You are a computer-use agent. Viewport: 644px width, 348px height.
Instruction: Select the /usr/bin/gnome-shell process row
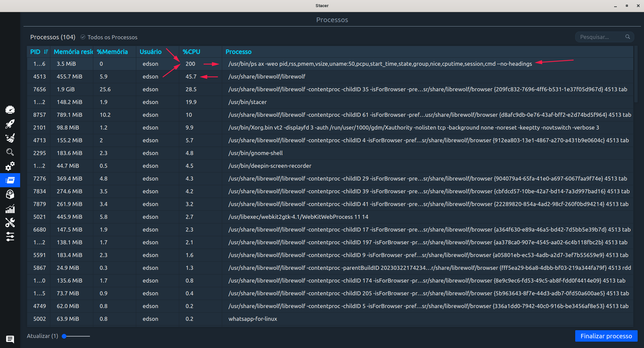tap(255, 153)
